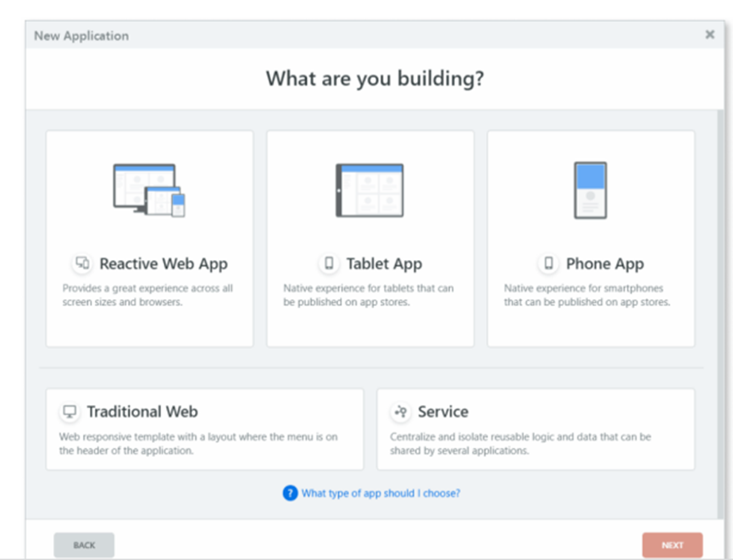
Task: Select the Reactive Web App icon
Action: coord(82,263)
